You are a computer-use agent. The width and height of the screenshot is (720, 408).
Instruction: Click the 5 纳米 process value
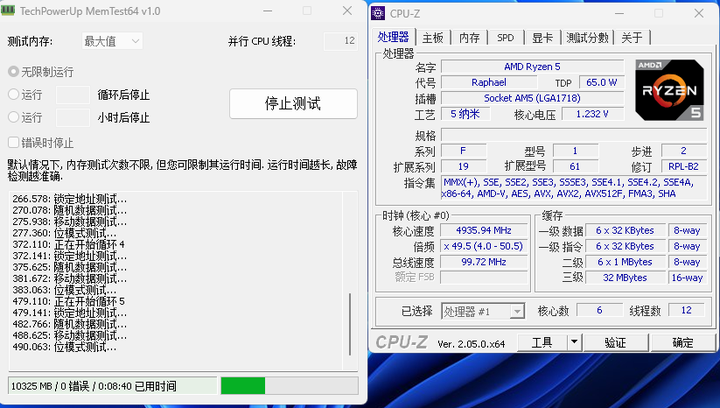click(x=465, y=114)
